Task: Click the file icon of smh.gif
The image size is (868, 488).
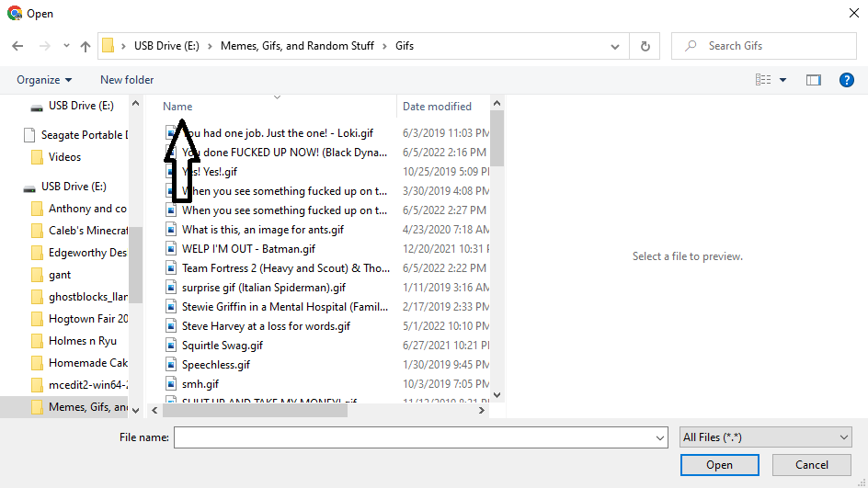Action: (x=172, y=384)
